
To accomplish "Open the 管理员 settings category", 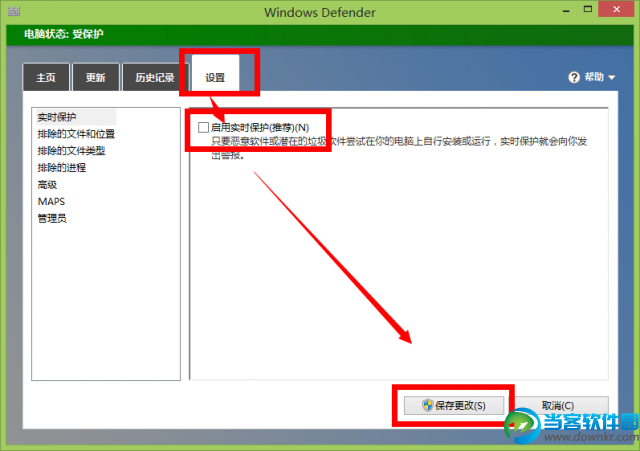I will tap(52, 219).
